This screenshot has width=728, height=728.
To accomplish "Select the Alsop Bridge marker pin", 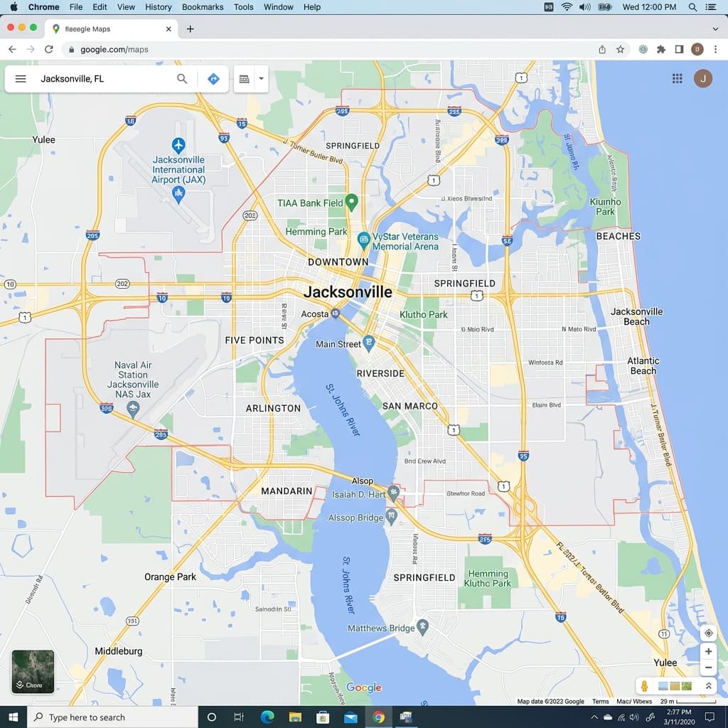I will pyautogui.click(x=392, y=517).
